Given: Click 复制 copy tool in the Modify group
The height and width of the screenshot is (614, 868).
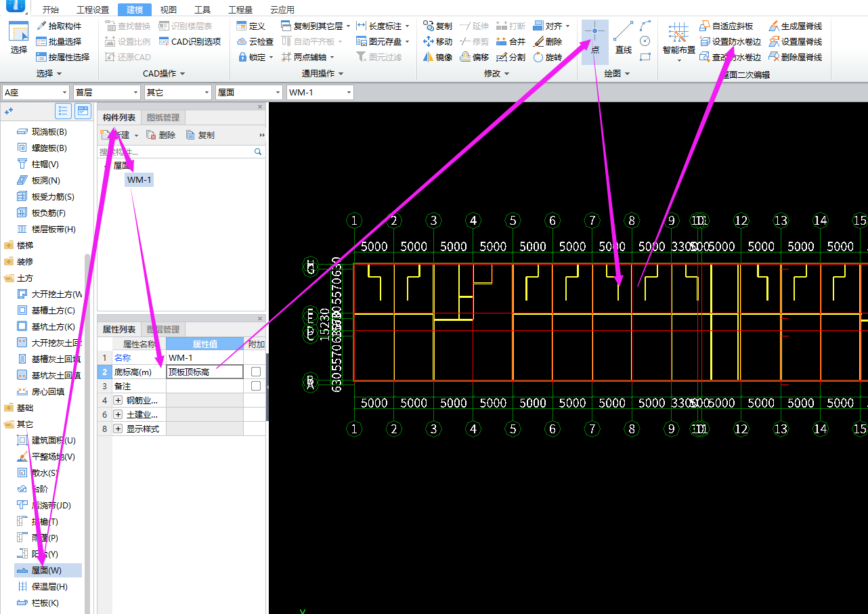Looking at the screenshot, I should pyautogui.click(x=437, y=26).
